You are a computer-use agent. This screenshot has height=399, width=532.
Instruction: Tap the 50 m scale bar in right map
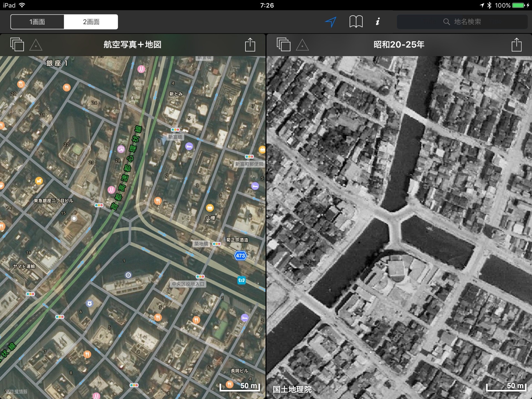(506, 387)
